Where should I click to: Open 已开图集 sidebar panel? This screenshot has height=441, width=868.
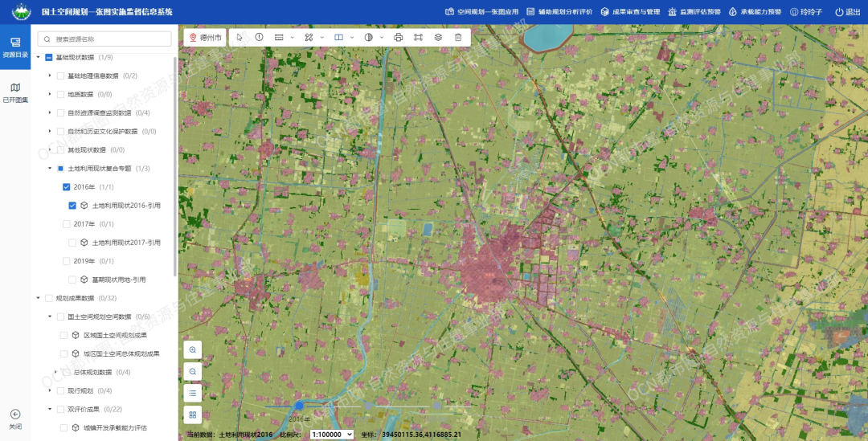click(15, 93)
